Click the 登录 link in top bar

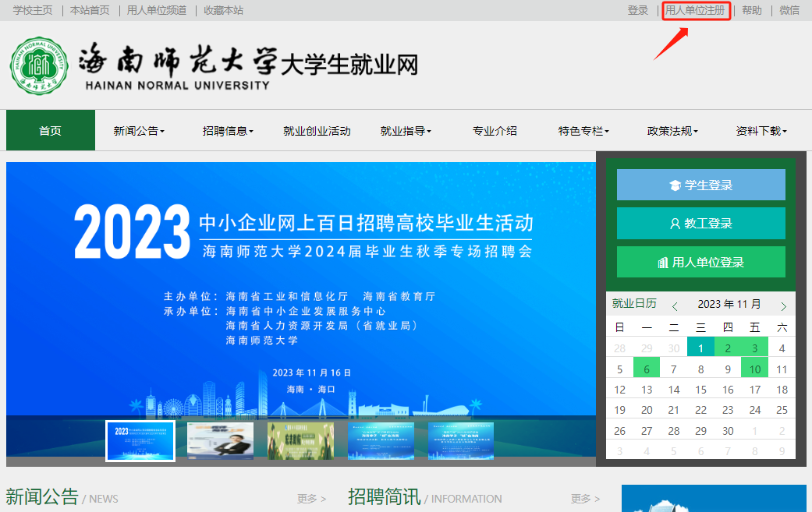637,11
